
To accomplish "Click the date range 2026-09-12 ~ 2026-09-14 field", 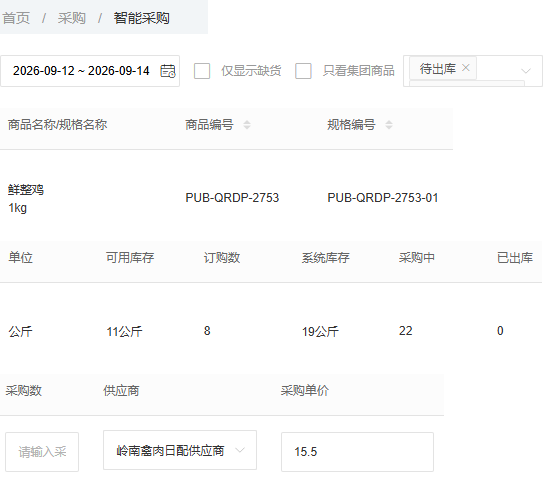I will tap(90, 71).
